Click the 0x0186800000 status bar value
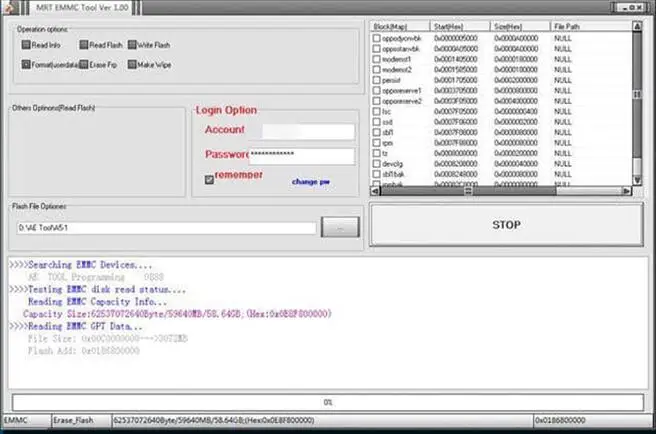The width and height of the screenshot is (656, 434). [x=592, y=420]
